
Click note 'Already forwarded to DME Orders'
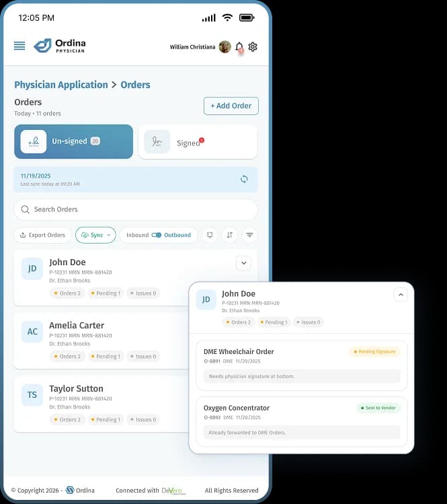click(x=302, y=433)
